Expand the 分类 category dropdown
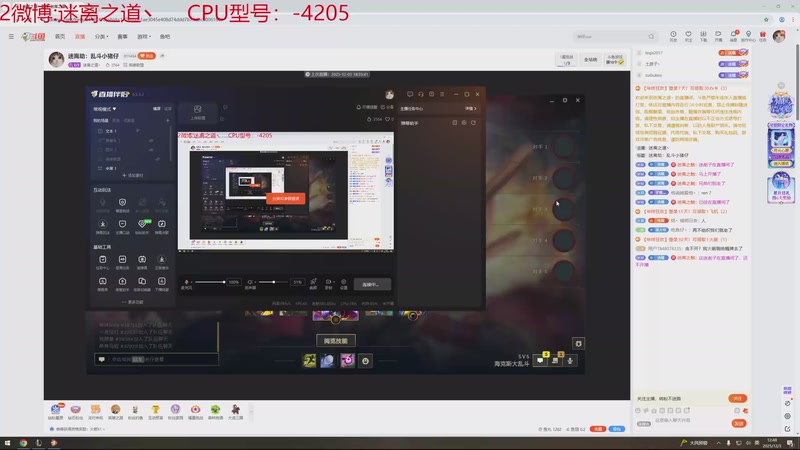Image resolution: width=800 pixels, height=450 pixels. point(101,37)
